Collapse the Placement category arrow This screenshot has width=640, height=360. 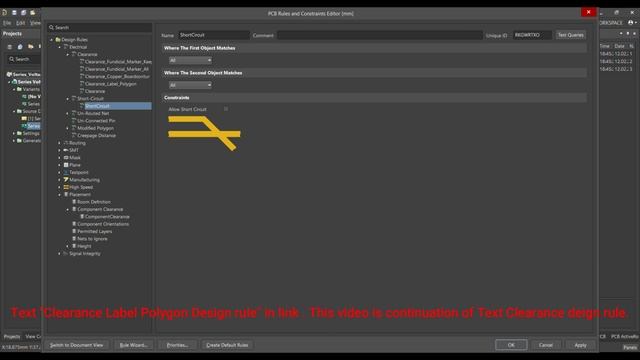pyautogui.click(x=60, y=194)
